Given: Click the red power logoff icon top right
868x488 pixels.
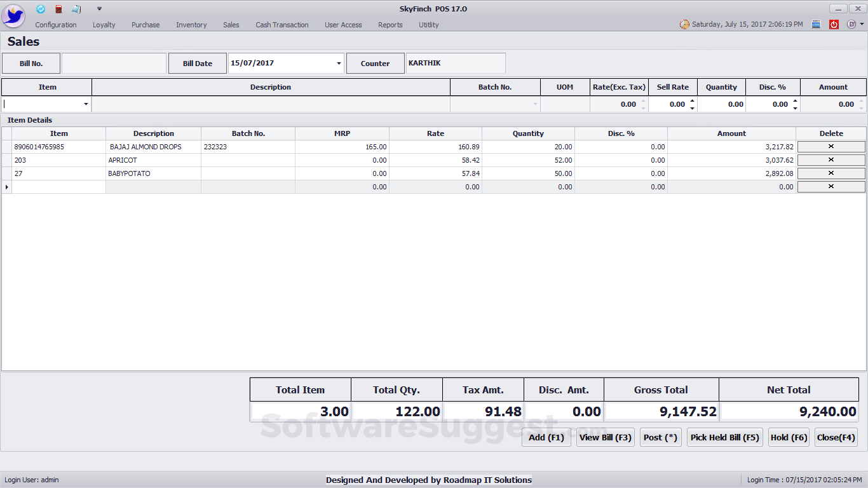Looking at the screenshot, I should [834, 24].
